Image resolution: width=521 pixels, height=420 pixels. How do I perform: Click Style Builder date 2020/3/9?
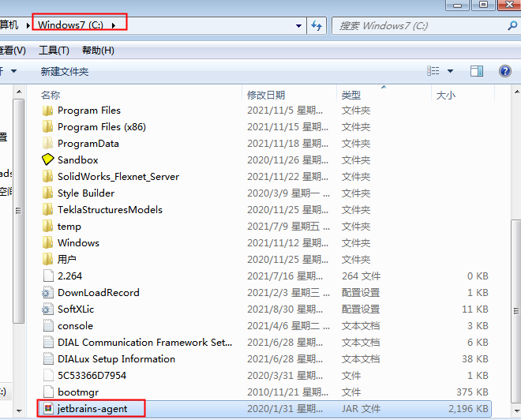(288, 193)
